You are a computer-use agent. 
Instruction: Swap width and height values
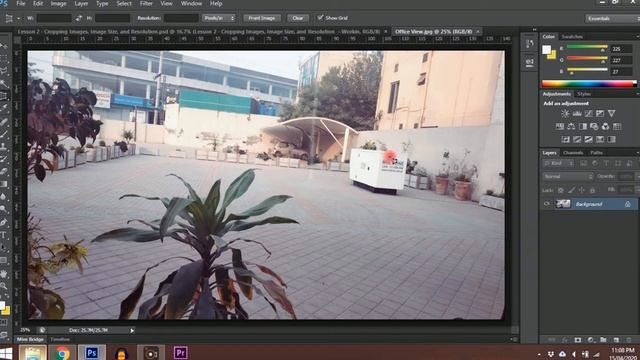(x=79, y=18)
